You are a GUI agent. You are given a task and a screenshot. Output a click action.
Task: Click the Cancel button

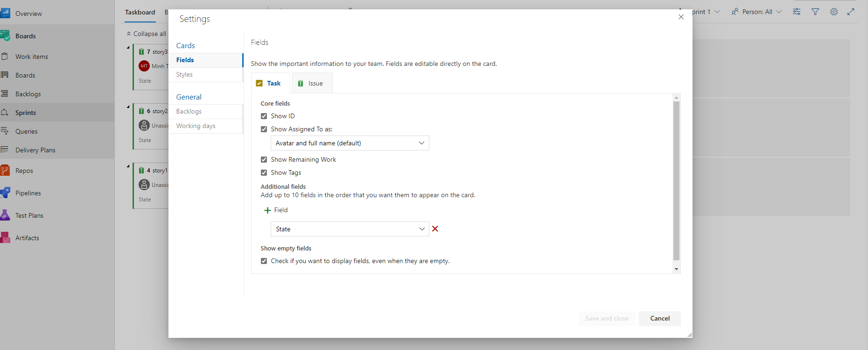[660, 318]
